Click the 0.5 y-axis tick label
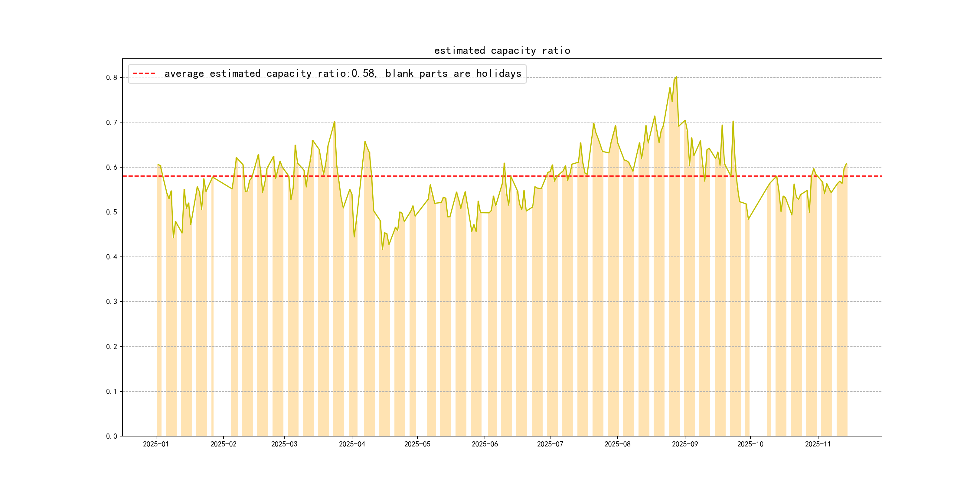980x490 pixels. coord(112,212)
